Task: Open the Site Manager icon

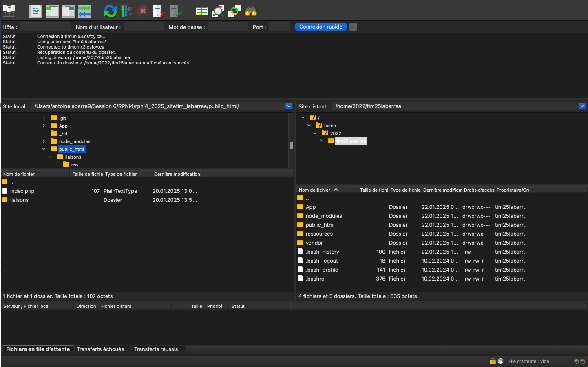Action: point(9,11)
